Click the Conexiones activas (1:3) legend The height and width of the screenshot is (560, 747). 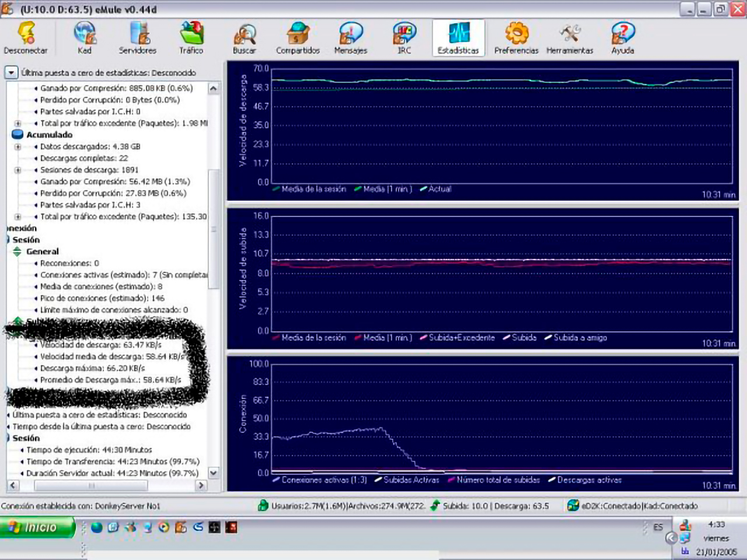point(324,480)
